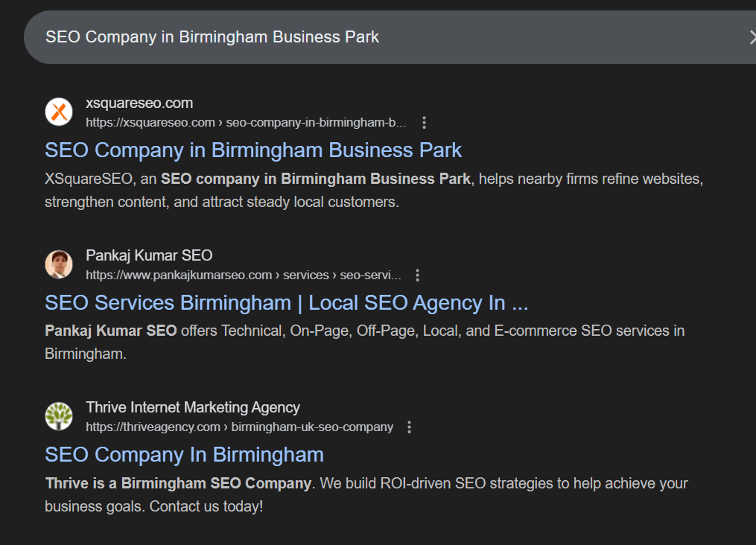Select the xsquareseo.com site name label
The image size is (756, 545).
pyautogui.click(x=139, y=103)
